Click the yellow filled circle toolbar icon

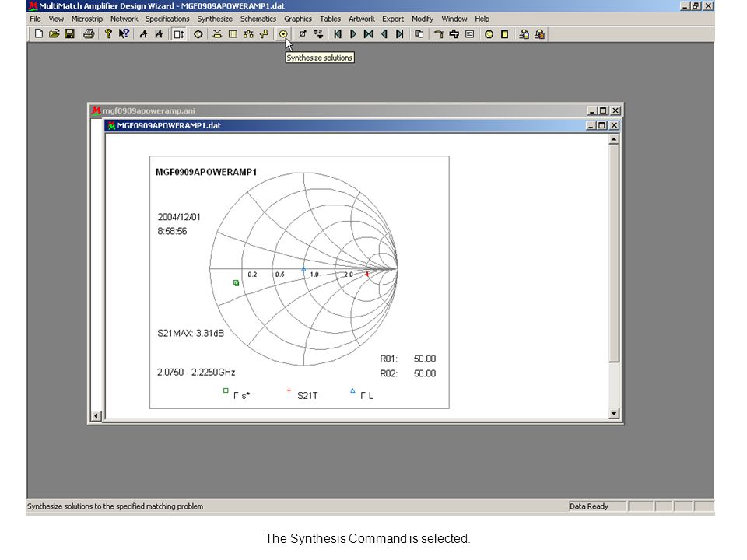coord(489,34)
